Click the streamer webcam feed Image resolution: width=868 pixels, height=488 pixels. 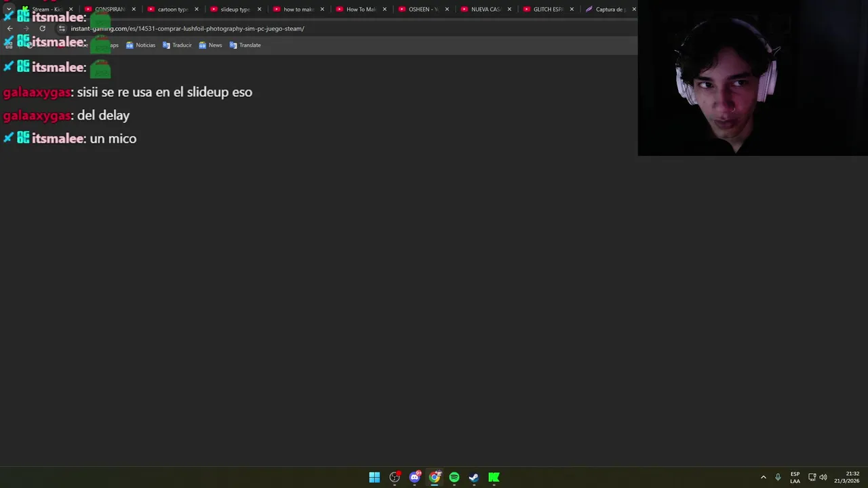753,78
